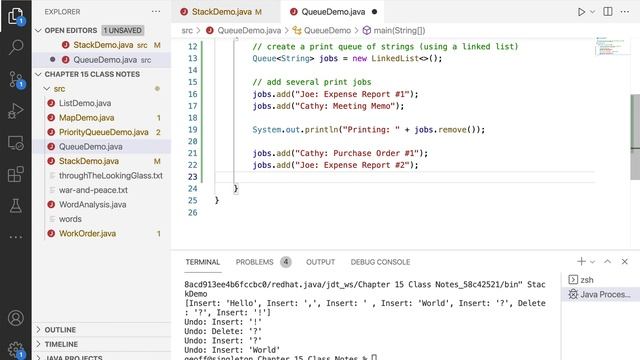Open the Explorer view in activity bar

[16, 16]
